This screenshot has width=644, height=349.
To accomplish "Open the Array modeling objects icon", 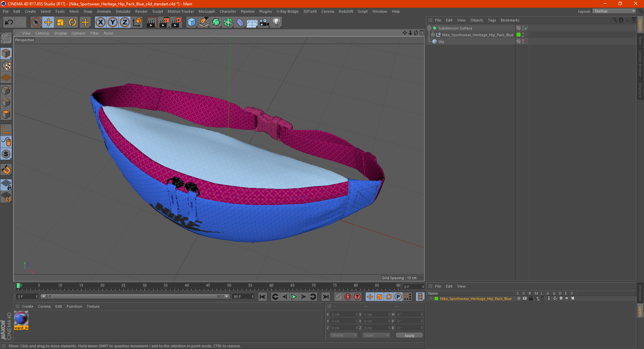I will (228, 22).
